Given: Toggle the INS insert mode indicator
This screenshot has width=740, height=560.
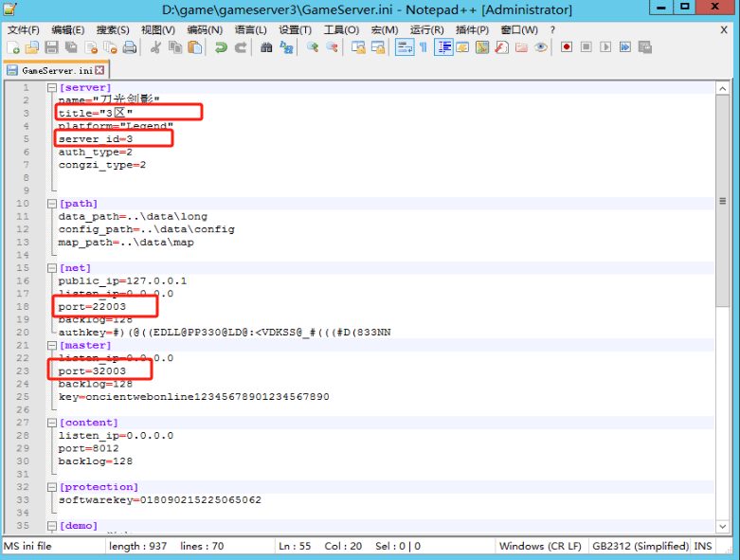Looking at the screenshot, I should tap(703, 547).
